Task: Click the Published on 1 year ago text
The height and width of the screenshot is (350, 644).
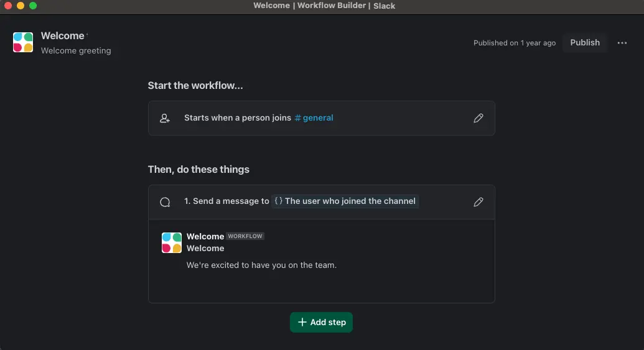Action: (x=514, y=43)
